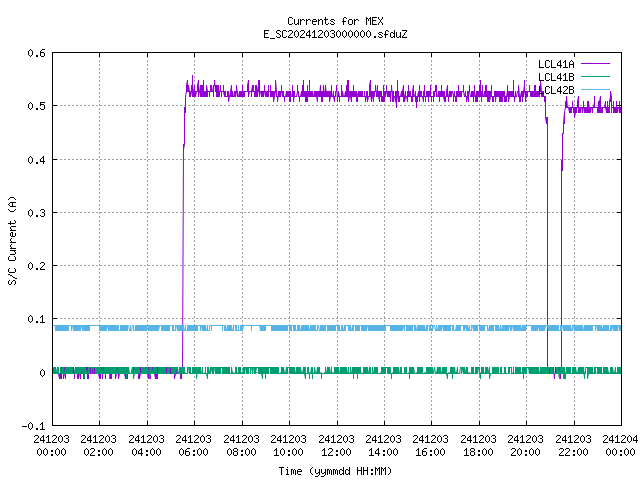Pick the green LCL41B legend line sample
Screen dimensions: 640x480
(595, 76)
